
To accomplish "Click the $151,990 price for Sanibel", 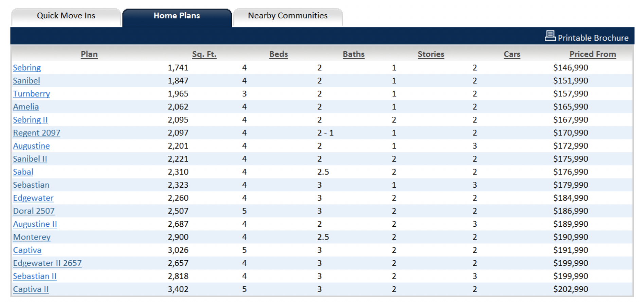I will click(571, 81).
